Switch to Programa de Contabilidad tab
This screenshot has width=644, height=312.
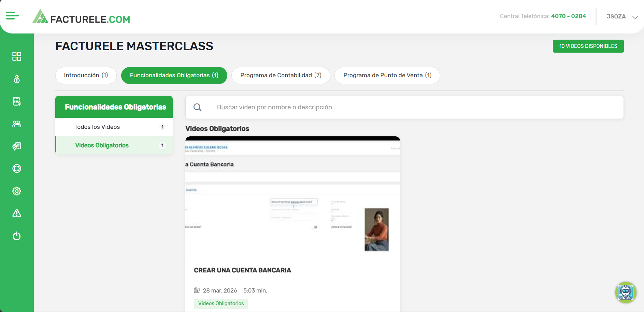[281, 76]
